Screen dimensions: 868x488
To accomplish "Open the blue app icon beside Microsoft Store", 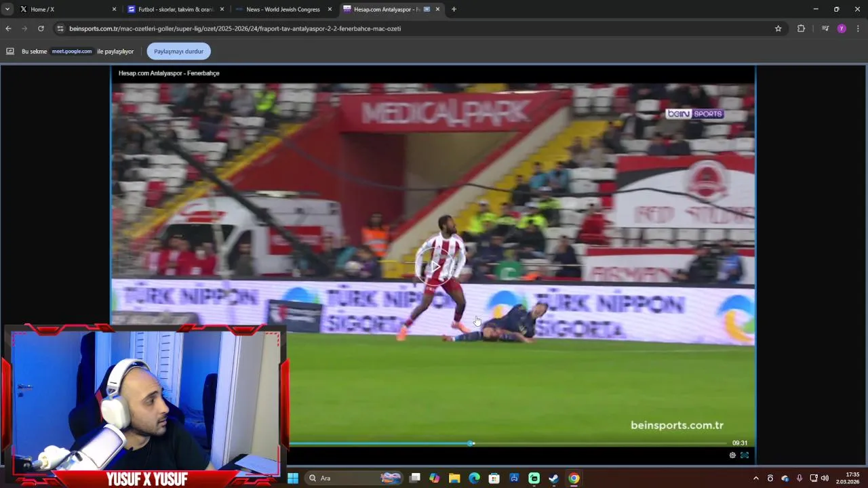I will click(x=514, y=479).
